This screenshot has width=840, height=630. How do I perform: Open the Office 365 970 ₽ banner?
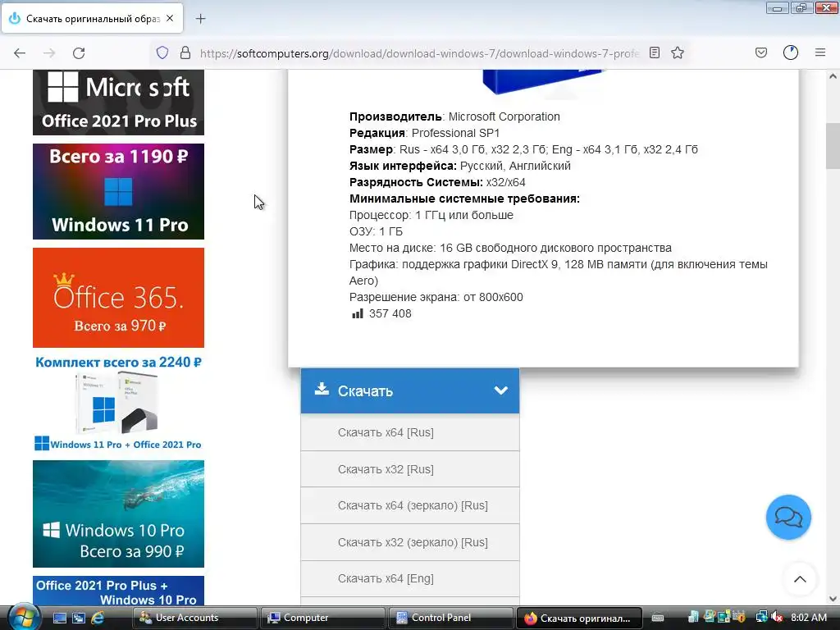pos(118,297)
